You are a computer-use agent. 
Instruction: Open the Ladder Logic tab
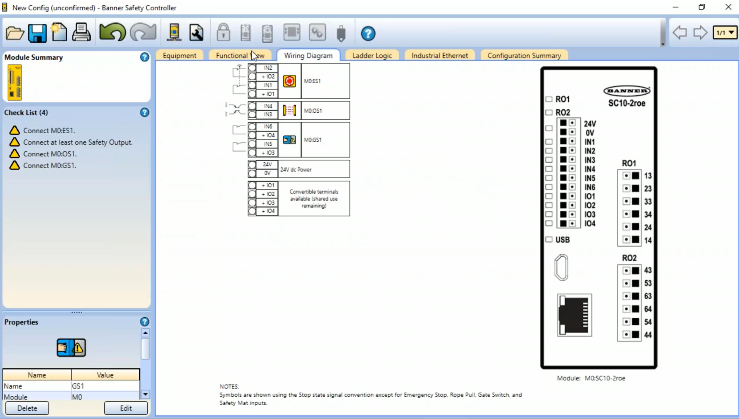[372, 55]
